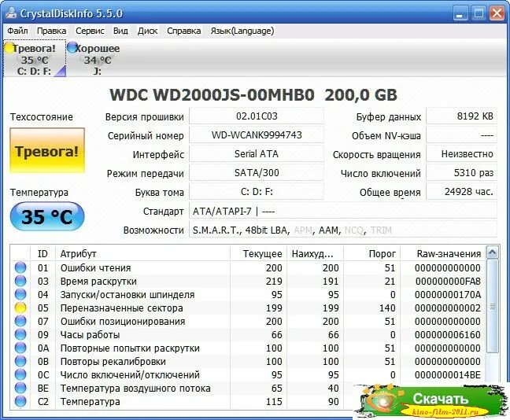
Task: Click the yellow orb for Переназначенные сектора
Action: pos(20,308)
